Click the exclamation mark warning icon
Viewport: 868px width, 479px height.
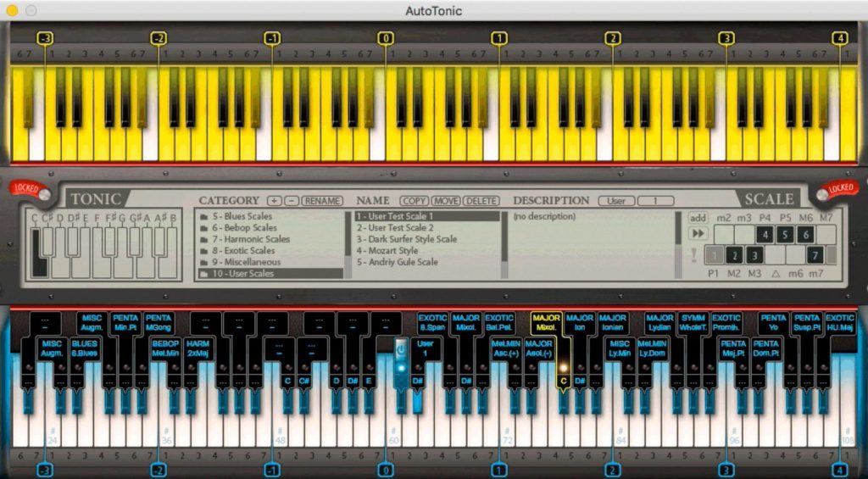(695, 255)
